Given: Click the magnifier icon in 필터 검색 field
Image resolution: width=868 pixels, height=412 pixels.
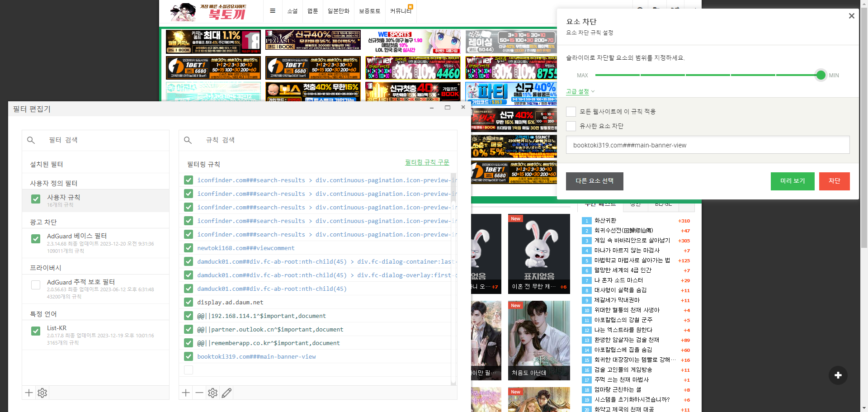Looking at the screenshot, I should [31, 140].
